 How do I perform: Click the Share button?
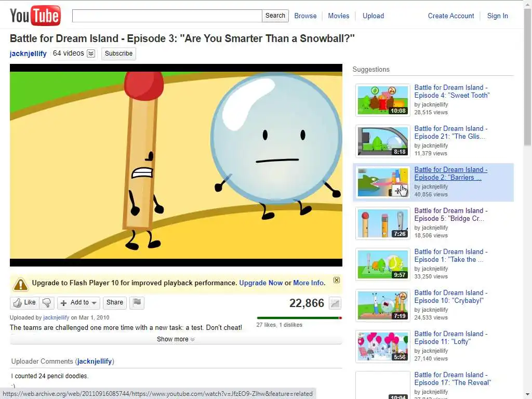tap(115, 303)
